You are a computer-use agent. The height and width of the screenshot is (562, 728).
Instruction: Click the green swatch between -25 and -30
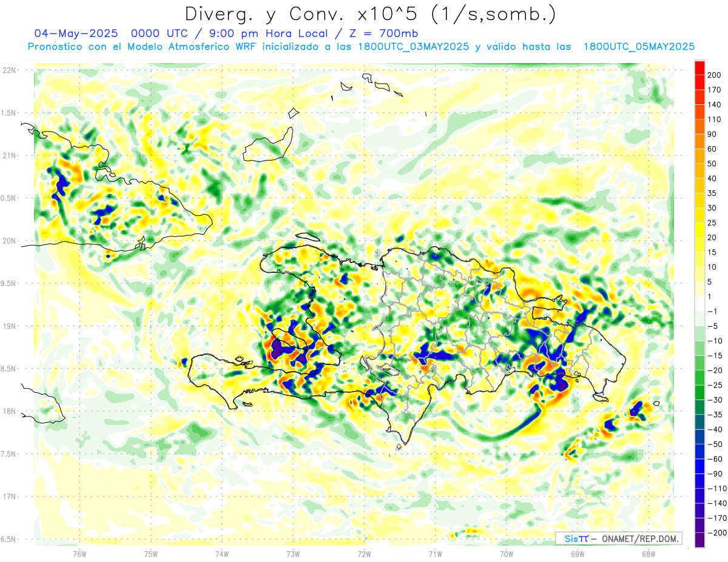[x=699, y=392]
